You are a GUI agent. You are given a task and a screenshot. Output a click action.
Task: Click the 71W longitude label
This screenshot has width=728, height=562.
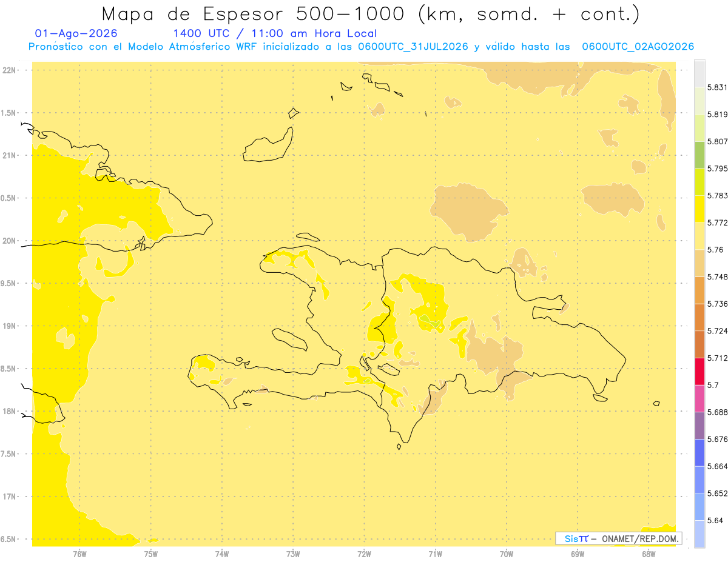(435, 554)
